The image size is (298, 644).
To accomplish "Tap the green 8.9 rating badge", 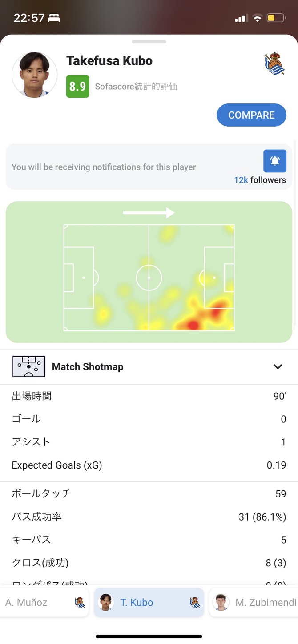I will tap(77, 86).
